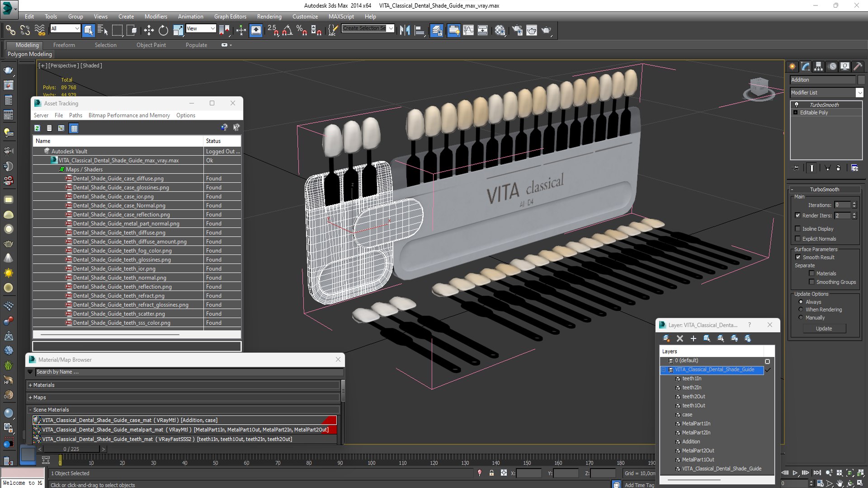The image size is (868, 488).
Task: Click the Mirror tool icon
Action: [x=405, y=30]
